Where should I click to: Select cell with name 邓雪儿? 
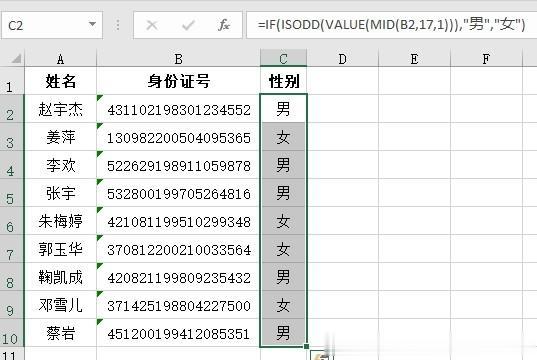61,306
